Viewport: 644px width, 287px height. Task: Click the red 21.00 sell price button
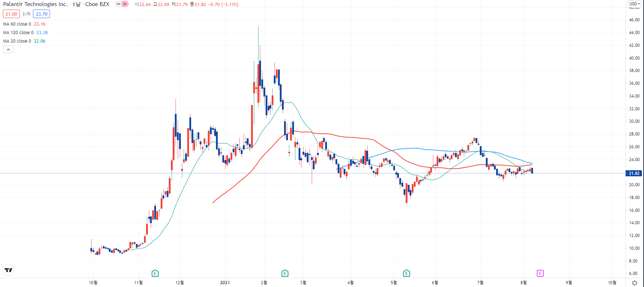[x=11, y=14]
